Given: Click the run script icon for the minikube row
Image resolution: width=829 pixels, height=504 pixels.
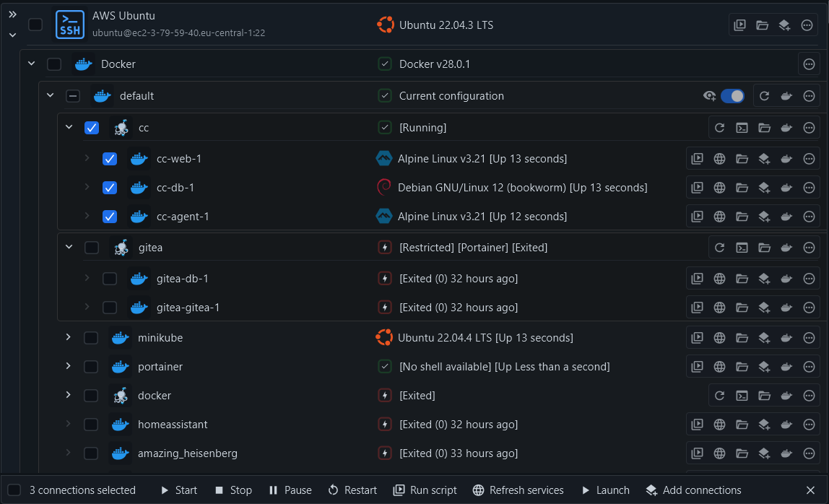Looking at the screenshot, I should [698, 338].
